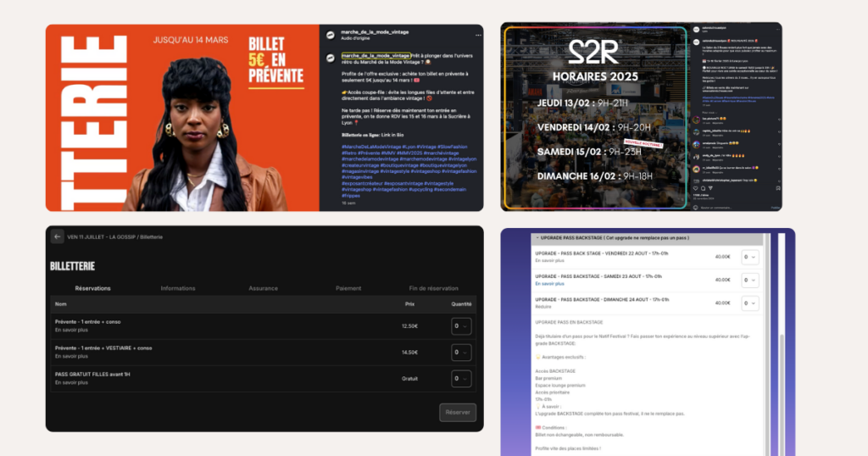Open the quantity dropdown for Prévente 1 entrée + conso

[460, 326]
